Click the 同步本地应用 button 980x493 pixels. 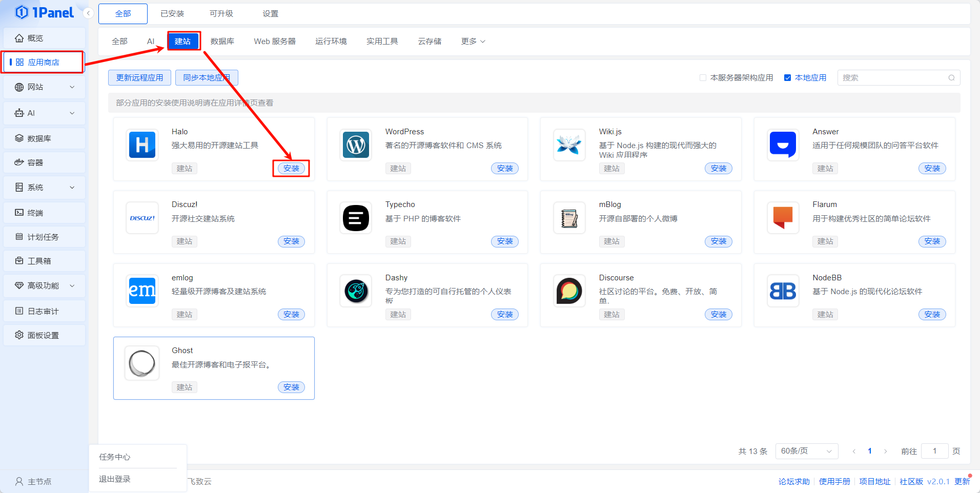(x=207, y=78)
